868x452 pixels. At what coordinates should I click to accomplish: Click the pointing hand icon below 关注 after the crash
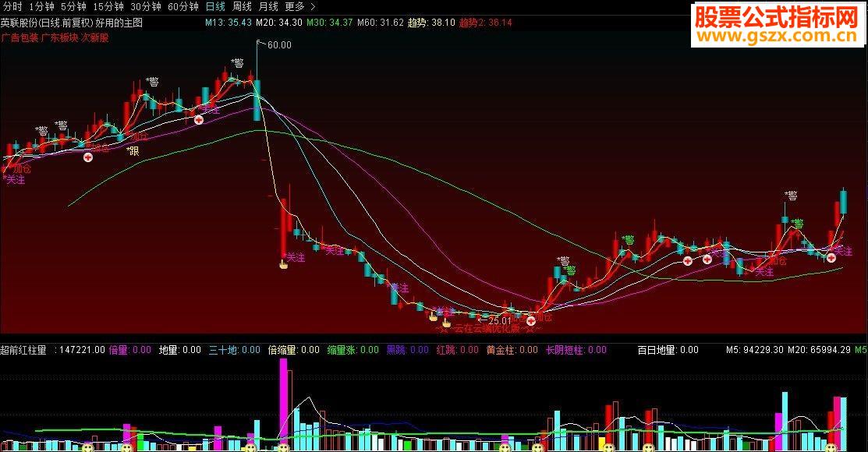tap(283, 264)
